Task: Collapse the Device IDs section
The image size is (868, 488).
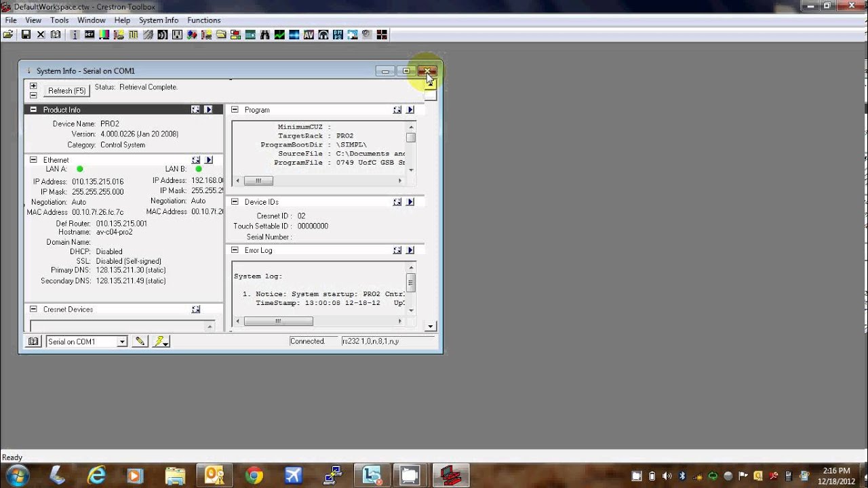Action: tap(235, 202)
